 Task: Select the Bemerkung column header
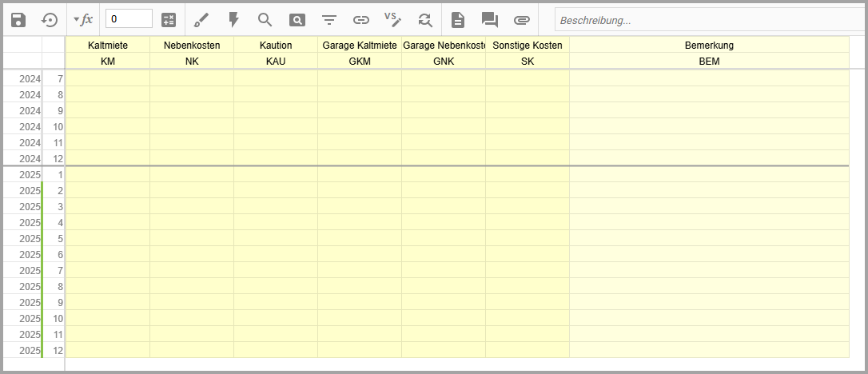pyautogui.click(x=709, y=46)
